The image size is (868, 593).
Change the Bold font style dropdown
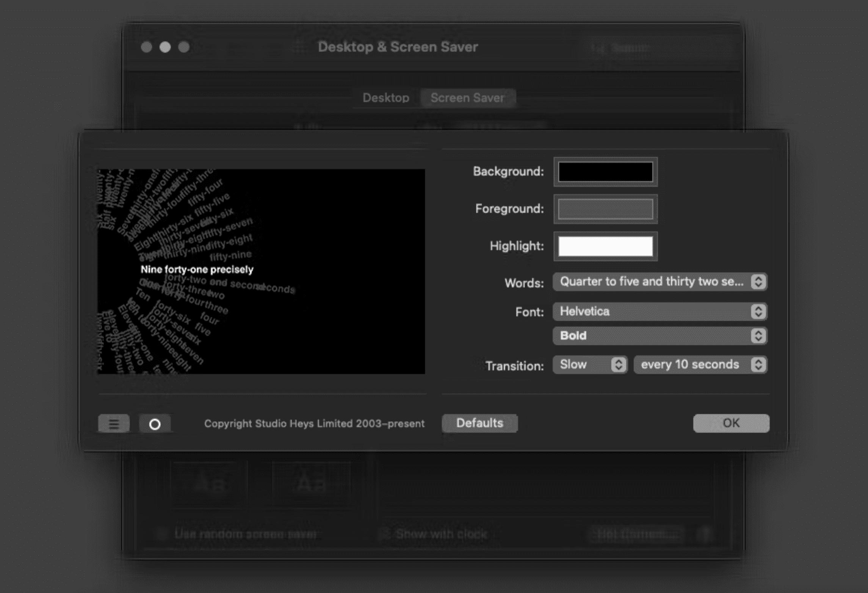coord(660,336)
